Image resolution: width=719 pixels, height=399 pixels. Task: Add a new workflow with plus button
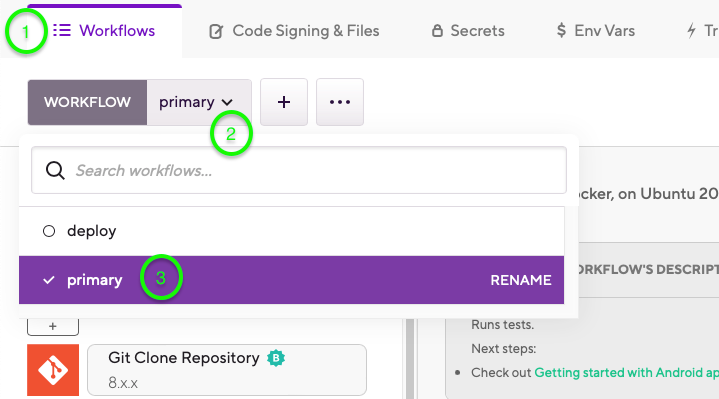tap(284, 102)
